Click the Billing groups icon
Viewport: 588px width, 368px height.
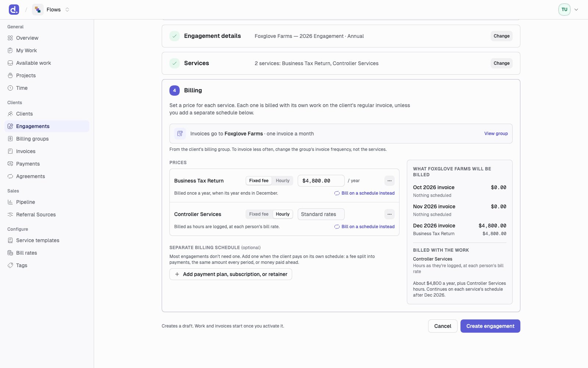click(10, 139)
